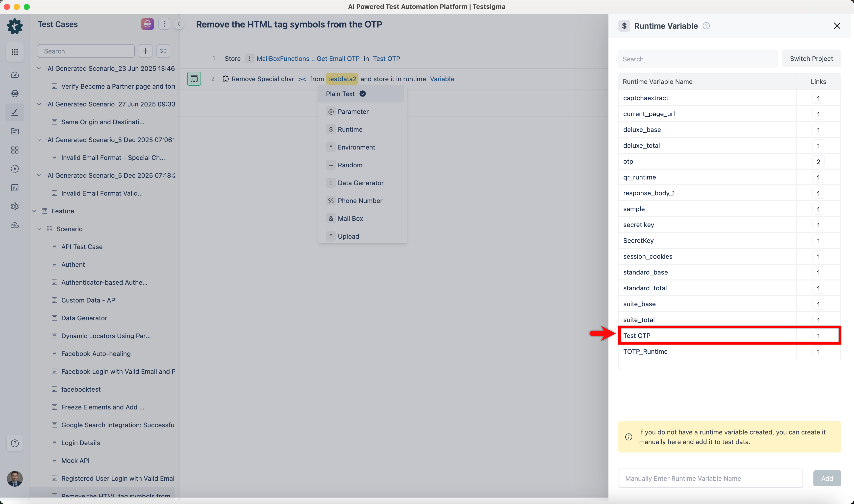Click the Switch Project button
854x504 pixels.
pyautogui.click(x=811, y=58)
